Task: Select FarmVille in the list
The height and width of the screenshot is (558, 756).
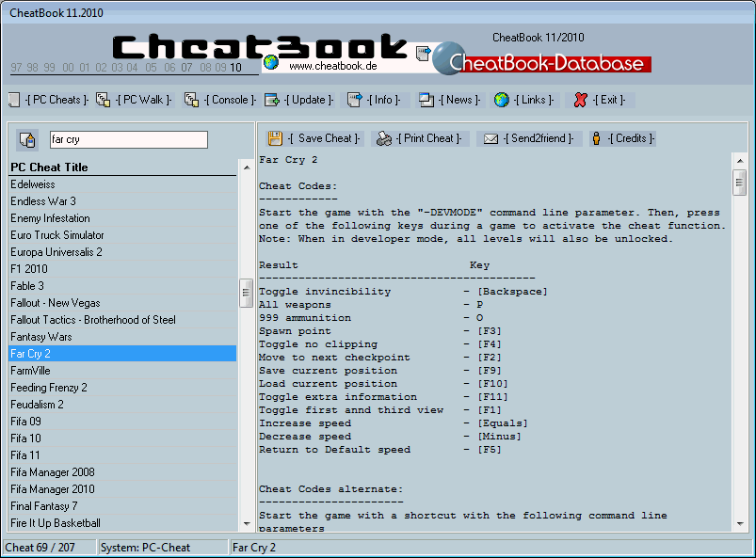Action: point(123,371)
